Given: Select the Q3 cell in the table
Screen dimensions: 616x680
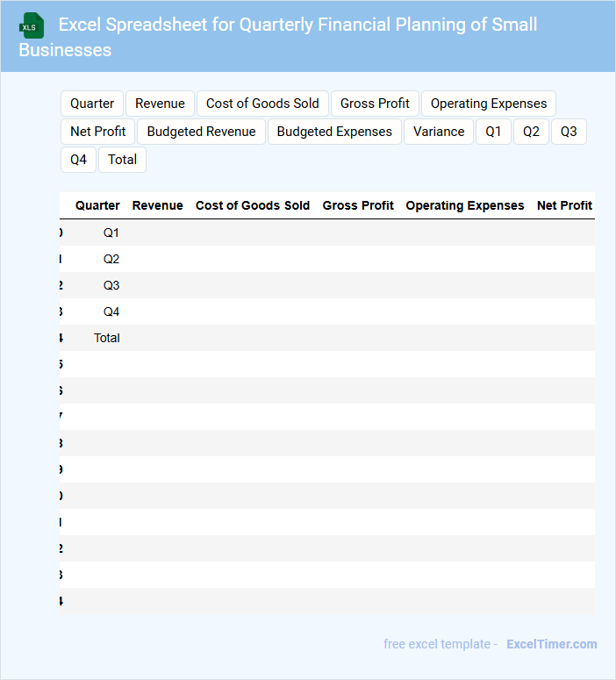Looking at the screenshot, I should 111,286.
